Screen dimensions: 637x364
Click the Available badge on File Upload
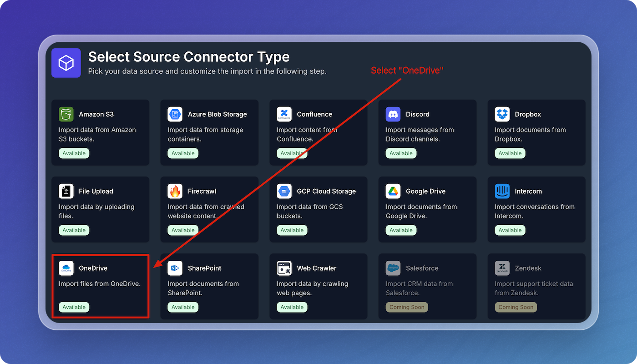click(x=74, y=230)
